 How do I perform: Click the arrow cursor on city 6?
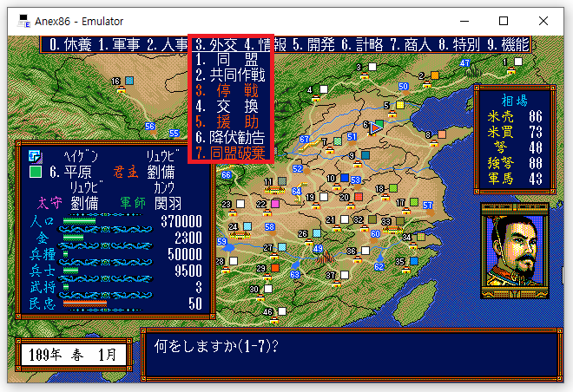click(x=376, y=127)
